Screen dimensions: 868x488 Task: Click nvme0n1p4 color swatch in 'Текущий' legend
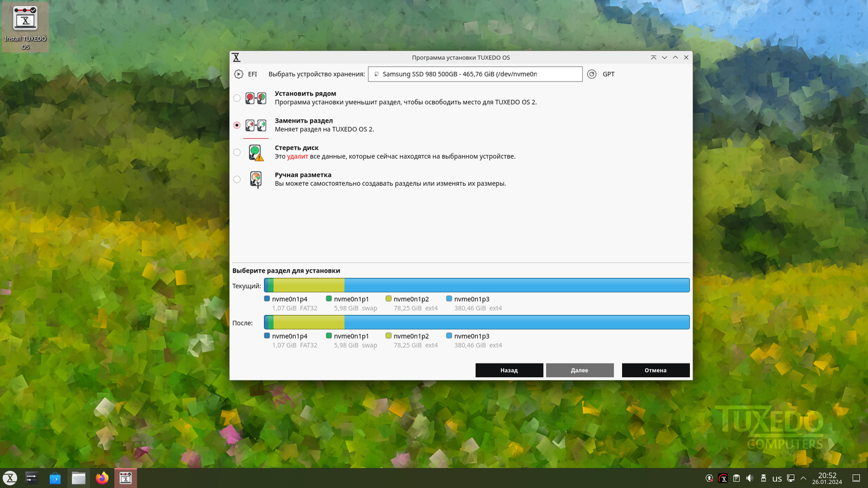[x=267, y=299]
